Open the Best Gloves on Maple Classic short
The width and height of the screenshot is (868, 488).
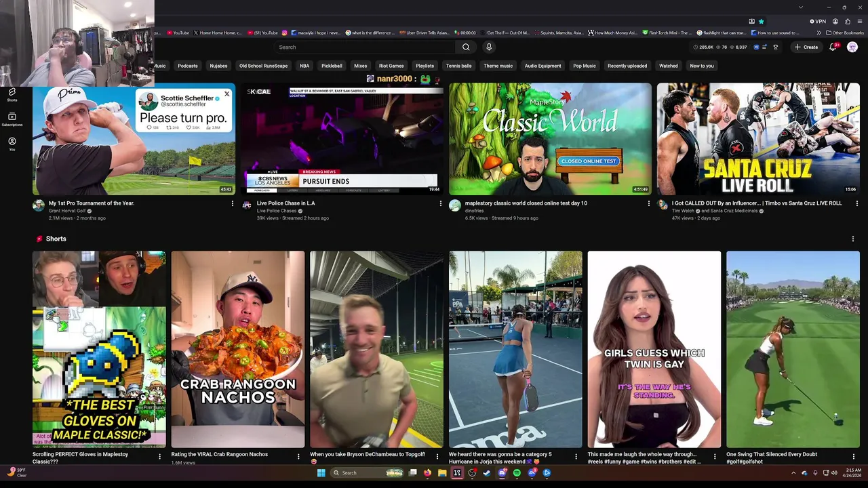point(99,349)
